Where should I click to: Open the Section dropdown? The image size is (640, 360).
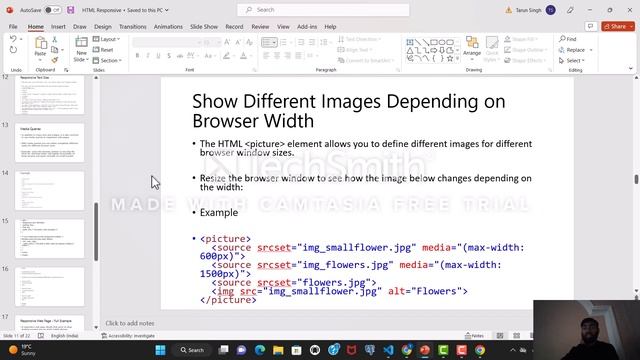pyautogui.click(x=107, y=60)
